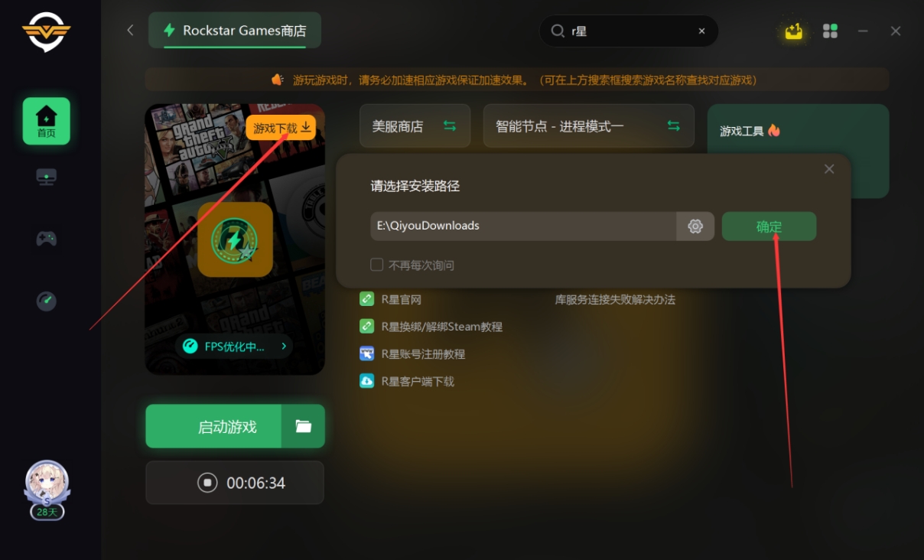Click the user avatar showing 28天
This screenshot has height=560, width=924.
click(x=47, y=490)
